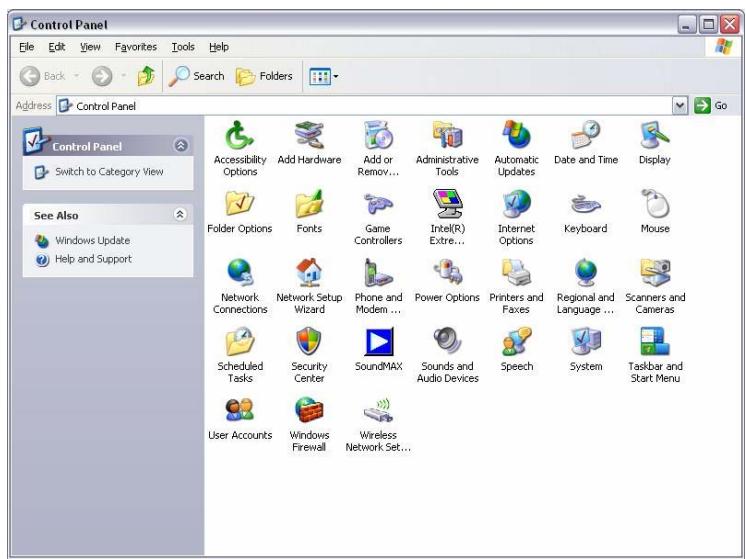Click the Up folder button
Screen dimensions: 746x559
[x=146, y=76]
